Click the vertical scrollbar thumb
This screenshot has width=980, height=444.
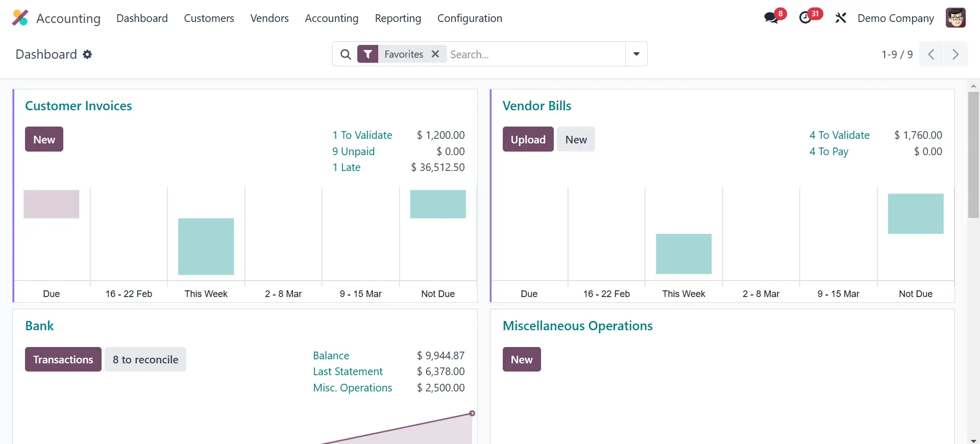(x=973, y=155)
